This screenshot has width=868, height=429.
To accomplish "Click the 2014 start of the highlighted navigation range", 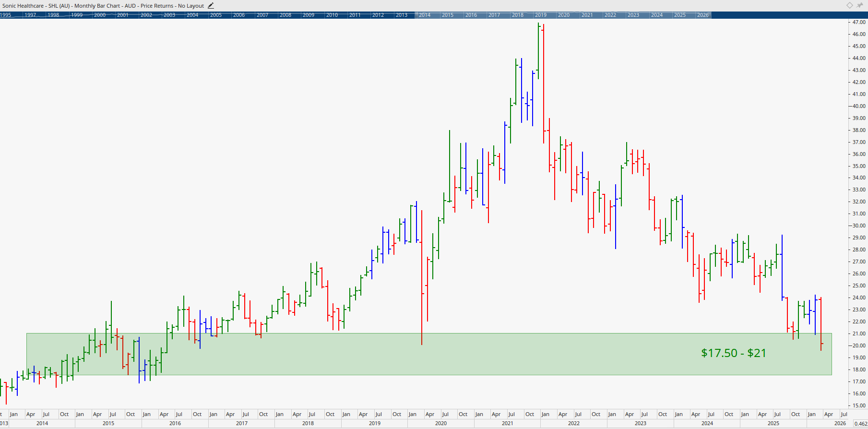I will pos(425,15).
